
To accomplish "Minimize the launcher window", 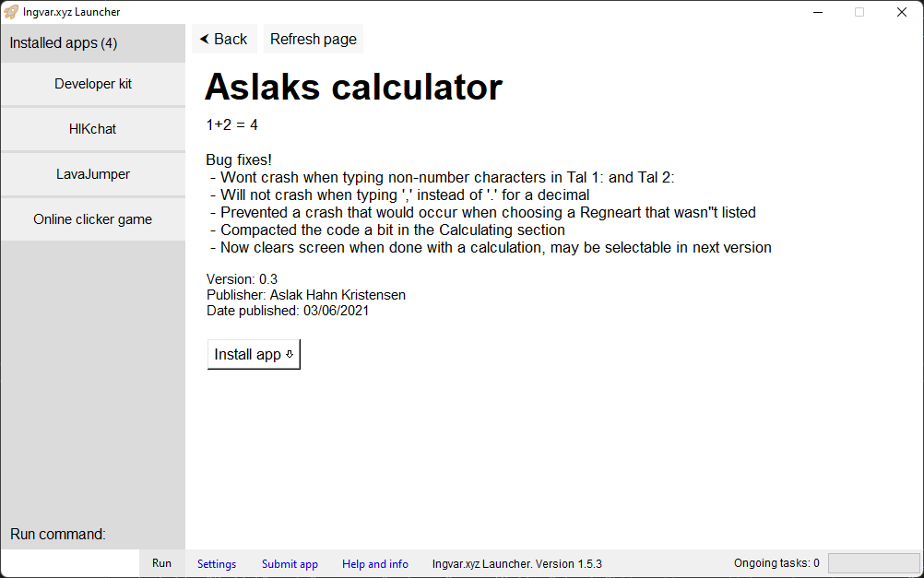I will click(818, 12).
